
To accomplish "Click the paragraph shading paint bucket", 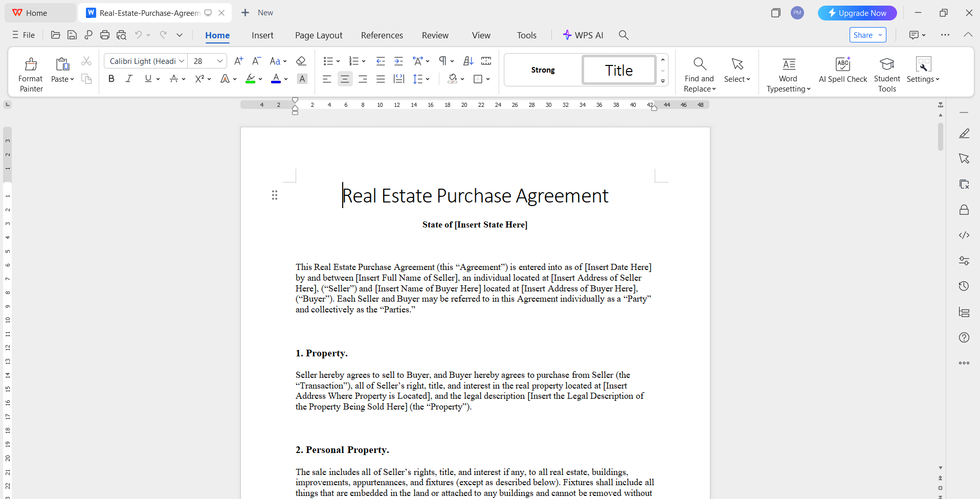I will (x=452, y=79).
